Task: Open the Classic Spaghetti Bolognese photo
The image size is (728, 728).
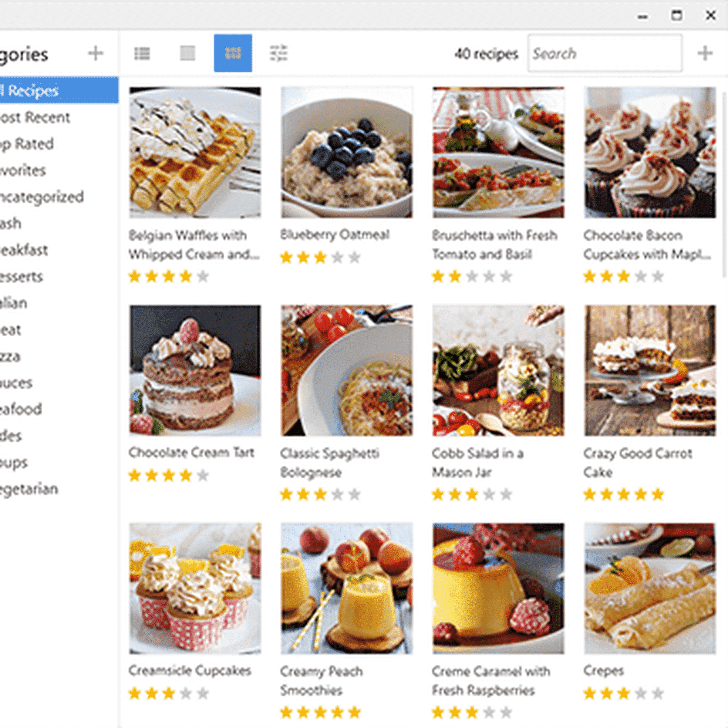Action: 347,370
